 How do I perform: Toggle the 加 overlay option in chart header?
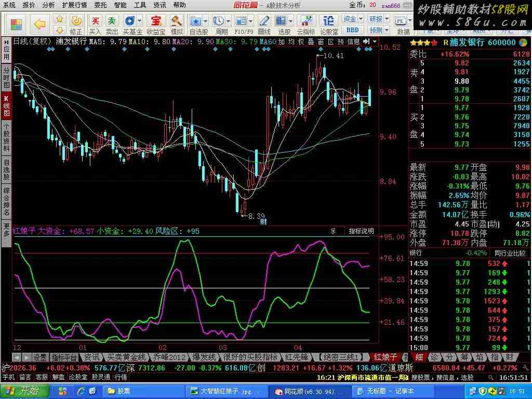coord(281,42)
